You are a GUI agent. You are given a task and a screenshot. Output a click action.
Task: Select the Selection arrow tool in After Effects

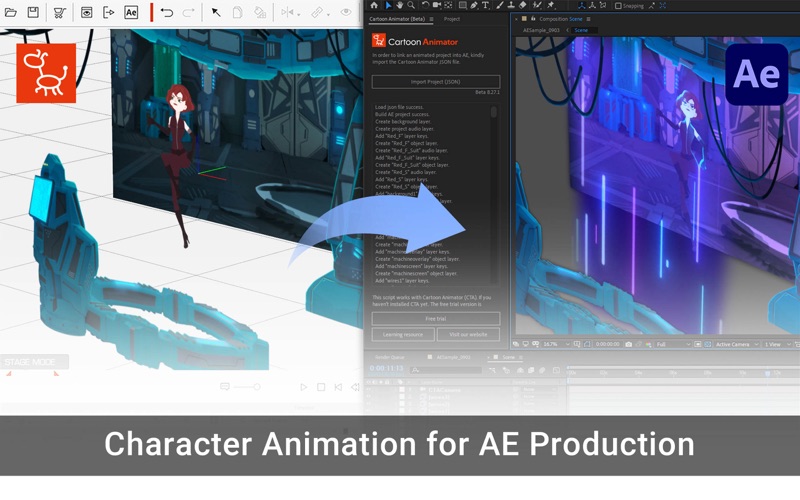coord(389,5)
